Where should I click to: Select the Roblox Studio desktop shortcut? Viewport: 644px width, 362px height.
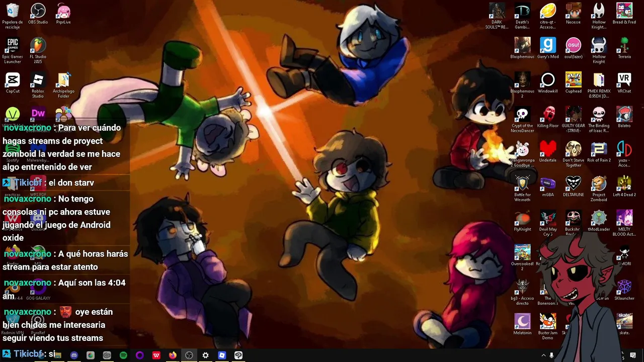coord(38,85)
